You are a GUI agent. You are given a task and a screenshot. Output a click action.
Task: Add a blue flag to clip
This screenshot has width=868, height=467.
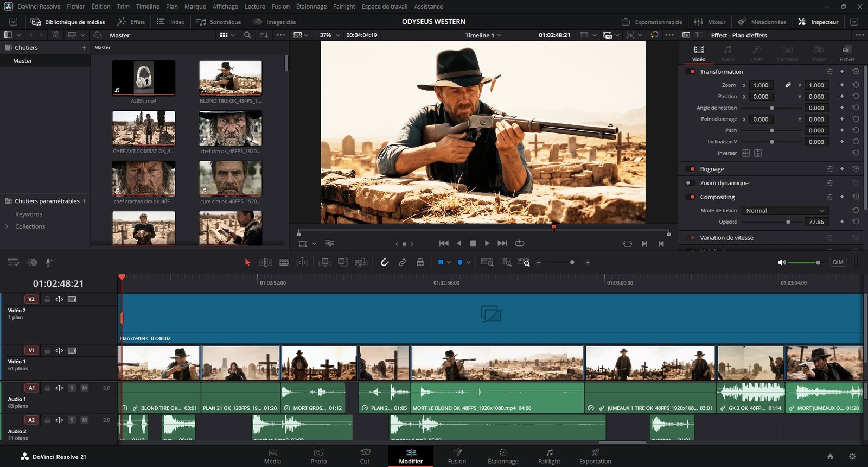coord(441,262)
